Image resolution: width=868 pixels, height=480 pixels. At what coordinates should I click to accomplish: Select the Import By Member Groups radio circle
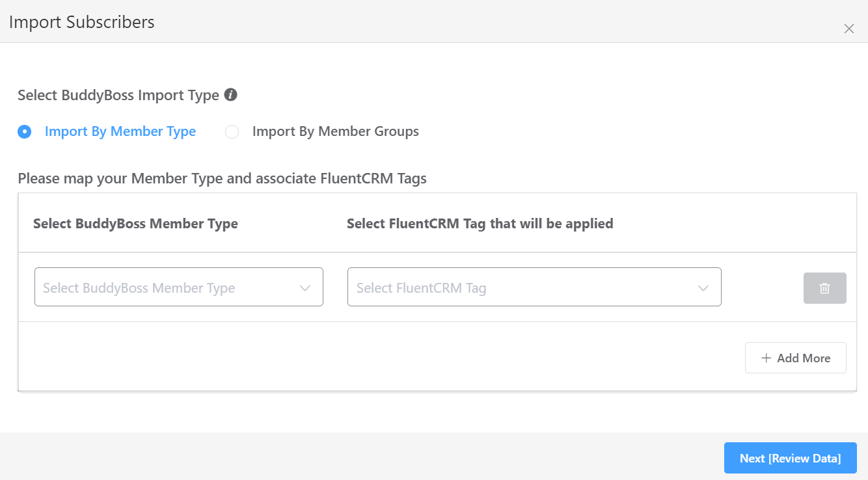pyautogui.click(x=232, y=132)
